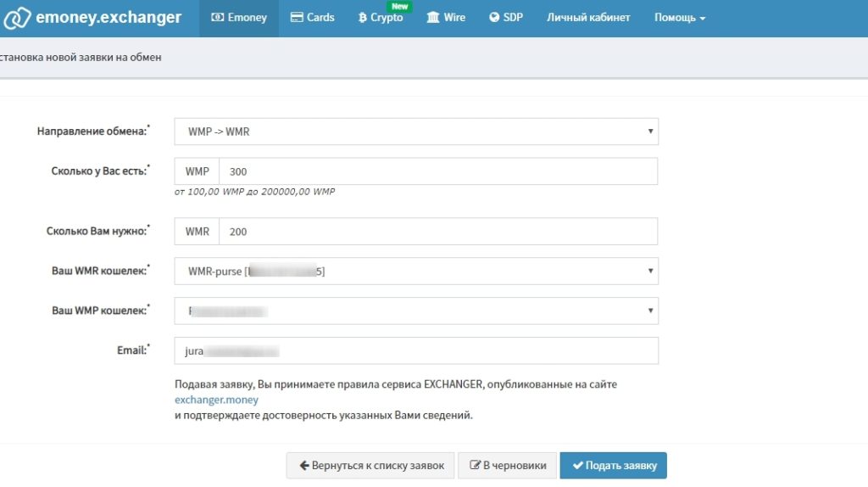Click the emoney.exchanger logo icon
This screenshot has width=868, height=487.
click(x=17, y=18)
